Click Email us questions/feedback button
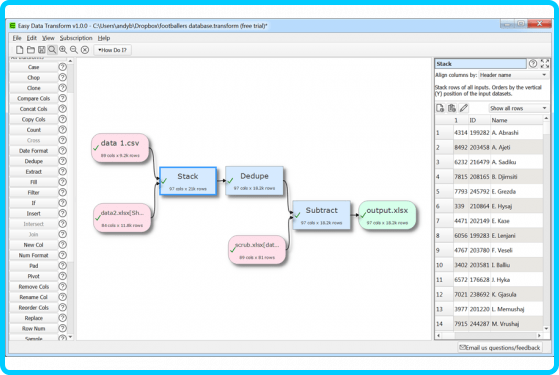This screenshot has height=375, width=559. point(500,347)
